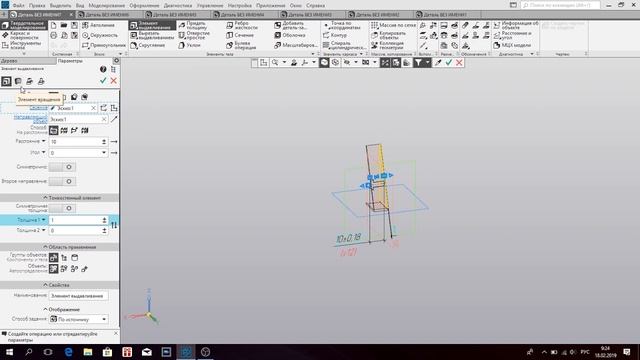Open the Способ задания 'По источнику' dropdown
640x360 pixels.
[78, 319]
